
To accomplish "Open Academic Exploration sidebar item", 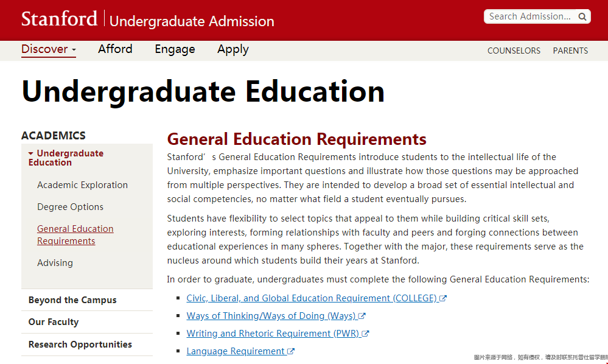I will pos(83,185).
